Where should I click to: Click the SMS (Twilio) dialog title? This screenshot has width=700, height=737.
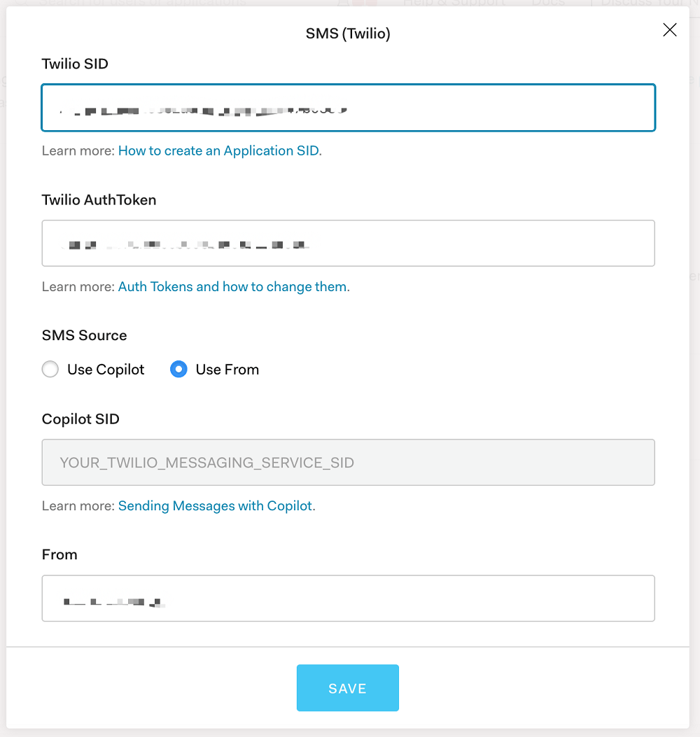[348, 34]
